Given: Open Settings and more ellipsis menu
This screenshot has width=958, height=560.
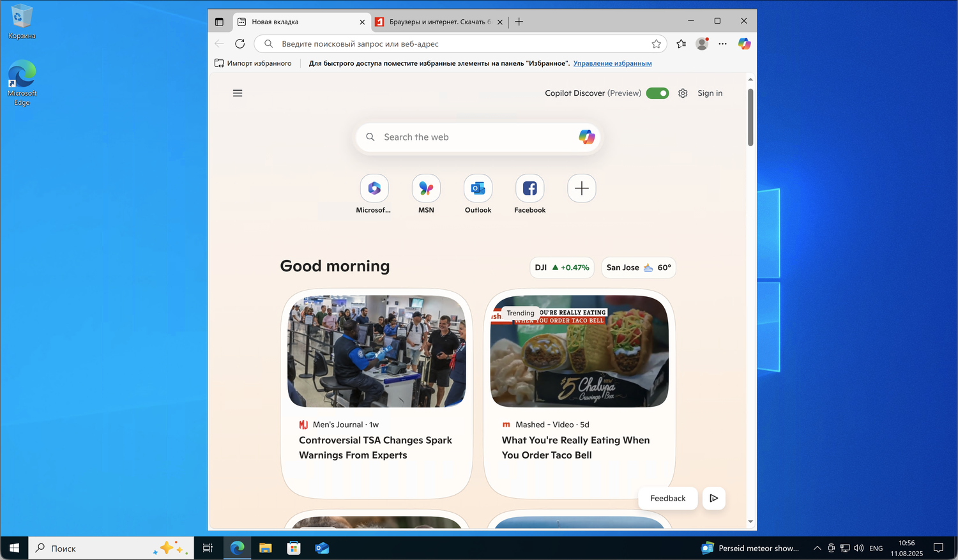Looking at the screenshot, I should tap(722, 43).
